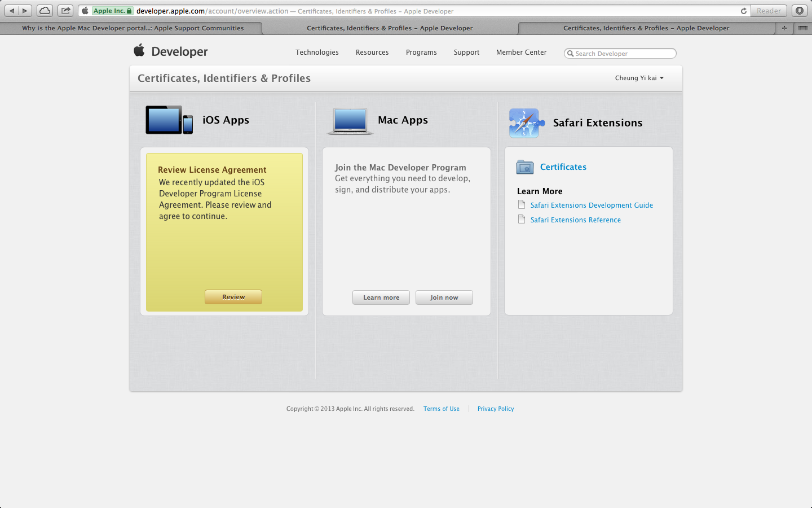Viewport: 812px width, 508px height.
Task: Click the Apple Inc. secure lock badge
Action: 112,11
